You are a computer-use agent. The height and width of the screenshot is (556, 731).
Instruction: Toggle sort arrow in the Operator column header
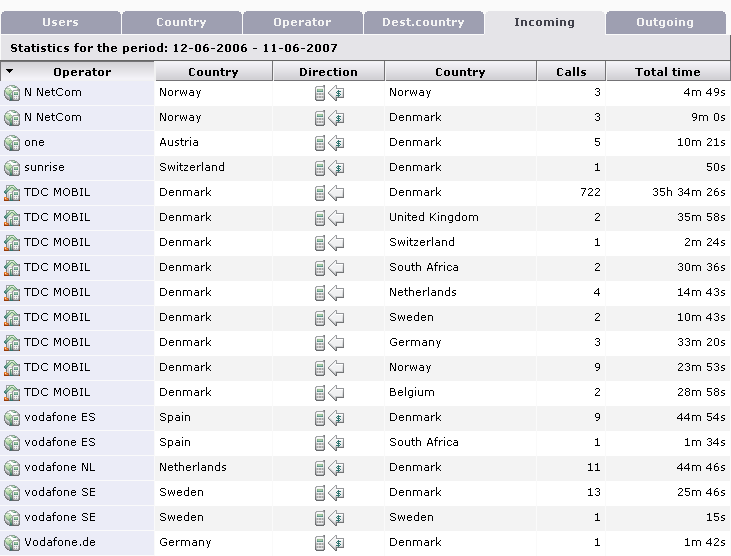(x=10, y=72)
